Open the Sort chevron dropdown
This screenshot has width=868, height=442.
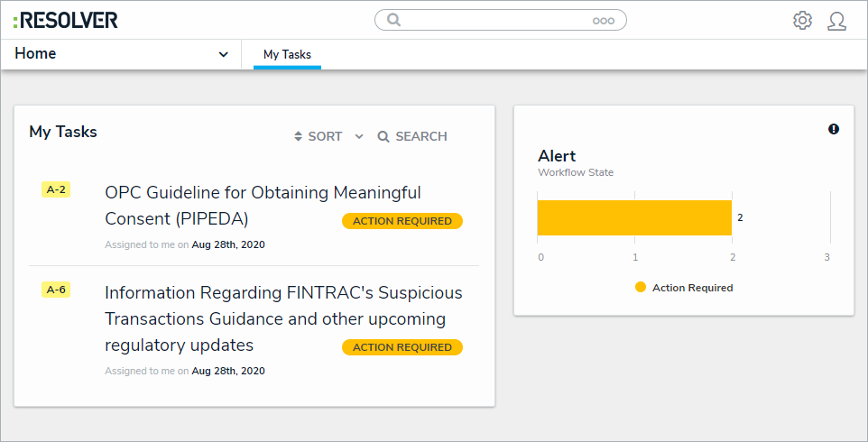[359, 137]
